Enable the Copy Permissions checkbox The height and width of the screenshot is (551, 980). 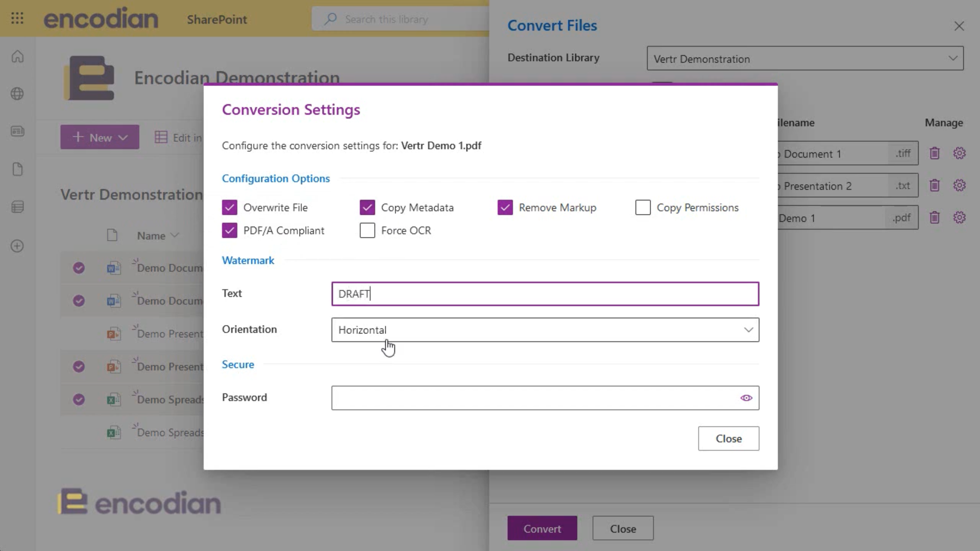643,208
